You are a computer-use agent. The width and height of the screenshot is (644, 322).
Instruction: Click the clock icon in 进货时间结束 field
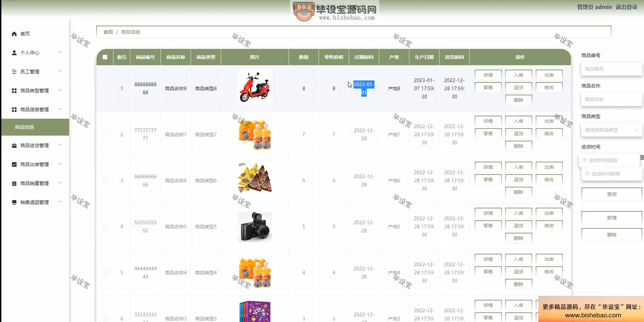[587, 174]
